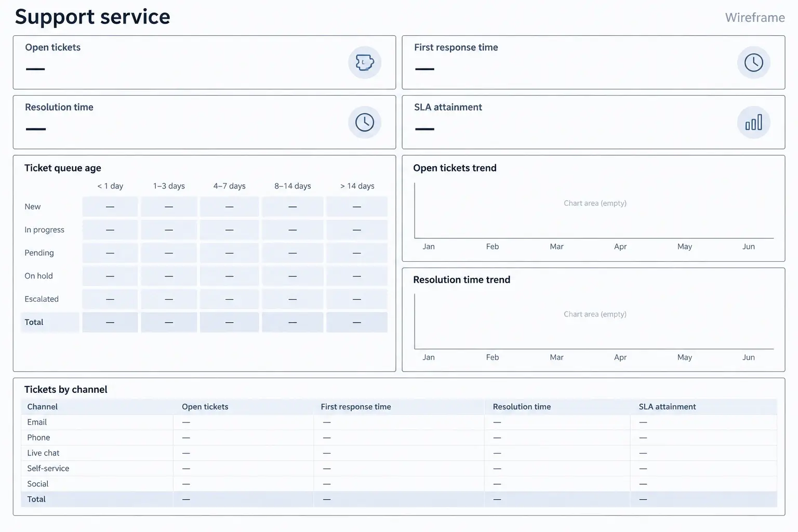Select the Pending row label
The width and height of the screenshot is (798, 532).
pos(39,253)
